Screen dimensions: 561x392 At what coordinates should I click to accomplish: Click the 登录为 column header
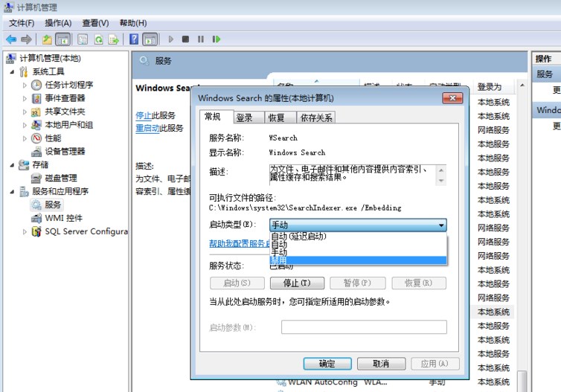point(493,87)
